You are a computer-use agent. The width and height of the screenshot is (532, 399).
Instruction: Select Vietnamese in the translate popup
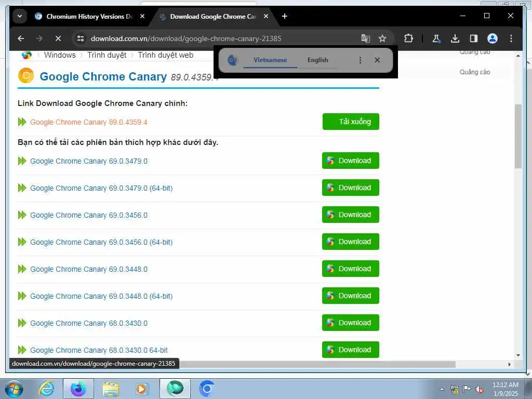[x=270, y=60]
